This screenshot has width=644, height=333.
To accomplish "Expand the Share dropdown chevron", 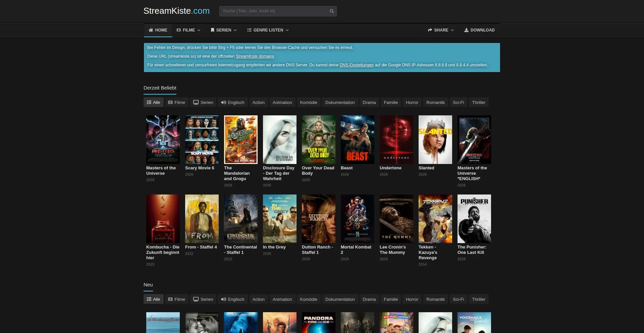I will pos(452,30).
